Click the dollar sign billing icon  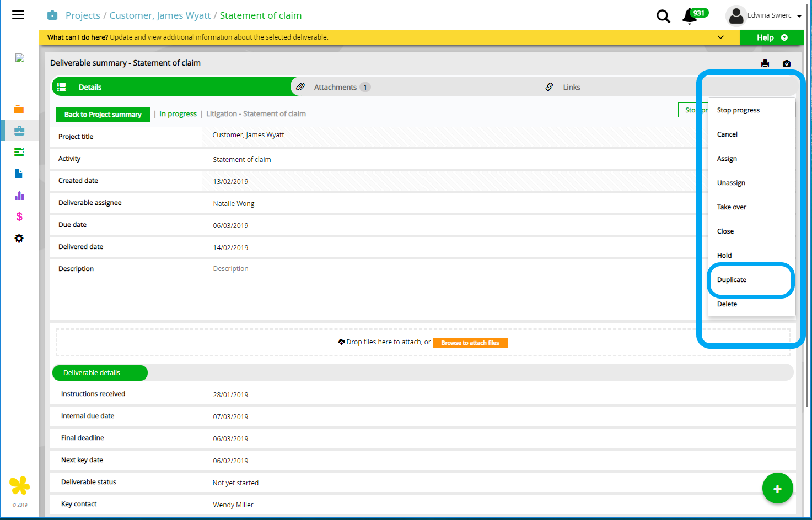tap(19, 216)
